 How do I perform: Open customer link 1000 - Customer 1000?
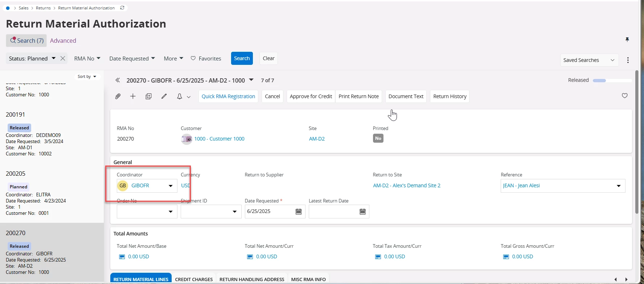[219, 139]
